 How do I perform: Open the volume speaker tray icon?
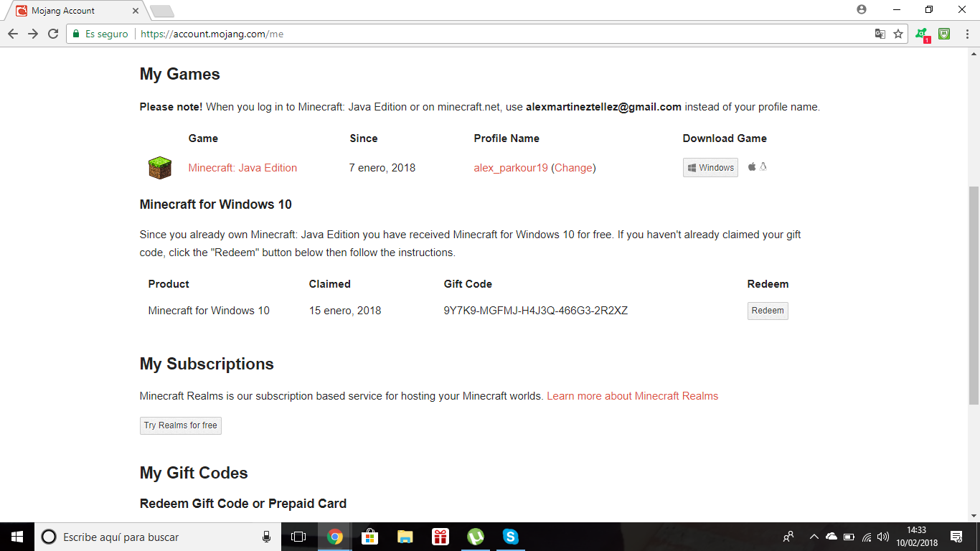coord(883,537)
